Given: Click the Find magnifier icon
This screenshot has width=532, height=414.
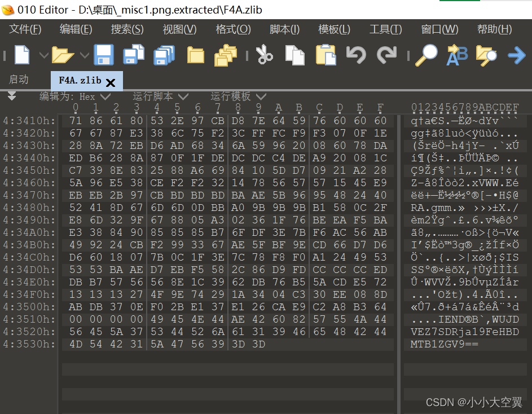Looking at the screenshot, I should pyautogui.click(x=427, y=55).
